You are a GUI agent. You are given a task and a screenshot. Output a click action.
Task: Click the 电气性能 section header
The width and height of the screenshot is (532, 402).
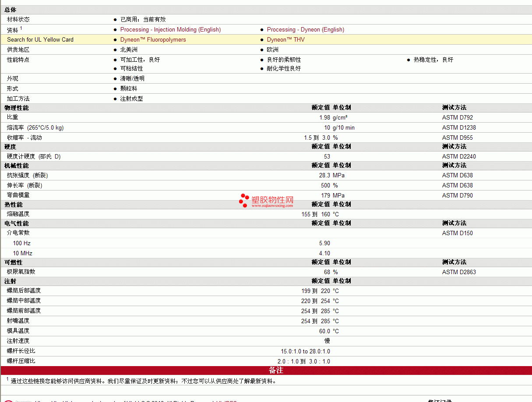pyautogui.click(x=16, y=223)
